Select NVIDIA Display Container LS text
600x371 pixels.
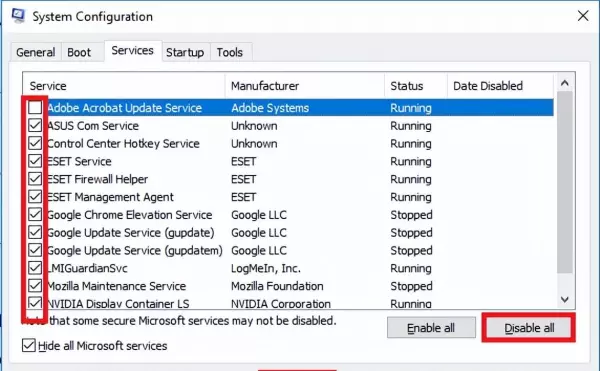pyautogui.click(x=118, y=303)
